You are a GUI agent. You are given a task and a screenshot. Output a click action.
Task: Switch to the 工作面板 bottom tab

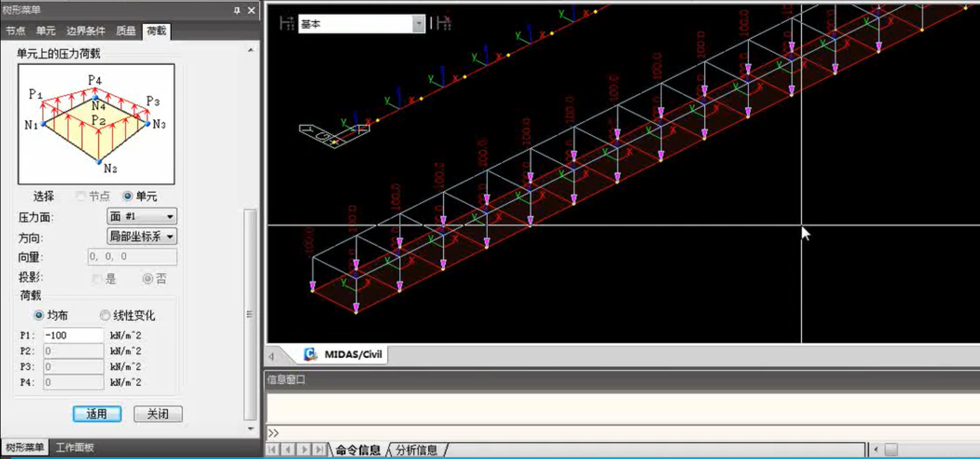click(75, 447)
